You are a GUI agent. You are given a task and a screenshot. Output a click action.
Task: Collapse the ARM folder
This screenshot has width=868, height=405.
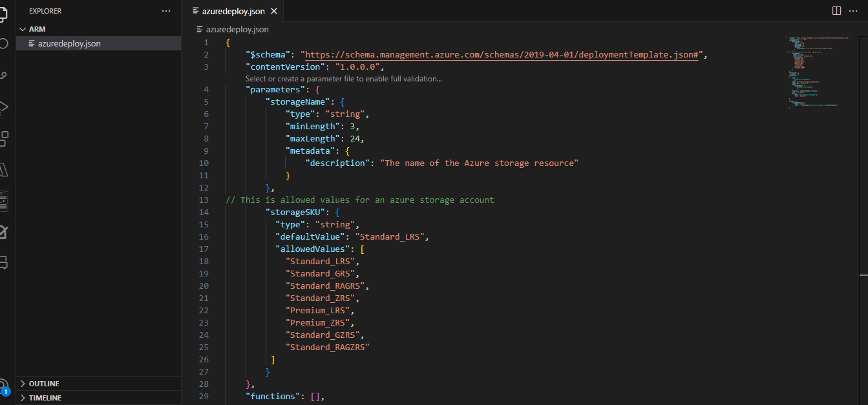(23, 29)
